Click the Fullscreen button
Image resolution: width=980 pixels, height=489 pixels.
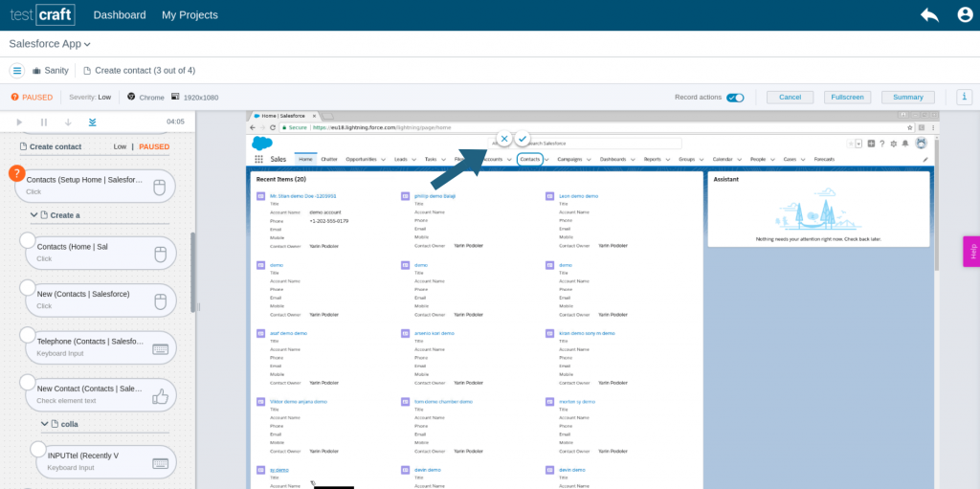[x=848, y=97]
